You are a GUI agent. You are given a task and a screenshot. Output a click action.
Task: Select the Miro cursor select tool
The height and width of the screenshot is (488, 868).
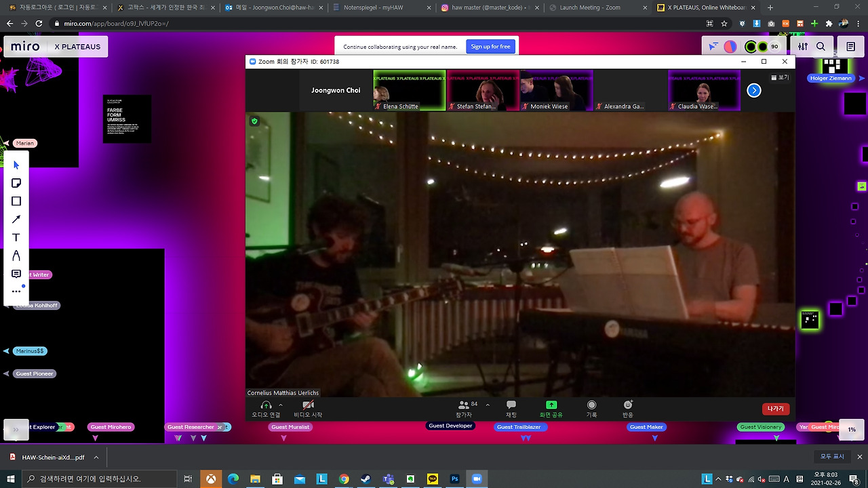tap(16, 165)
